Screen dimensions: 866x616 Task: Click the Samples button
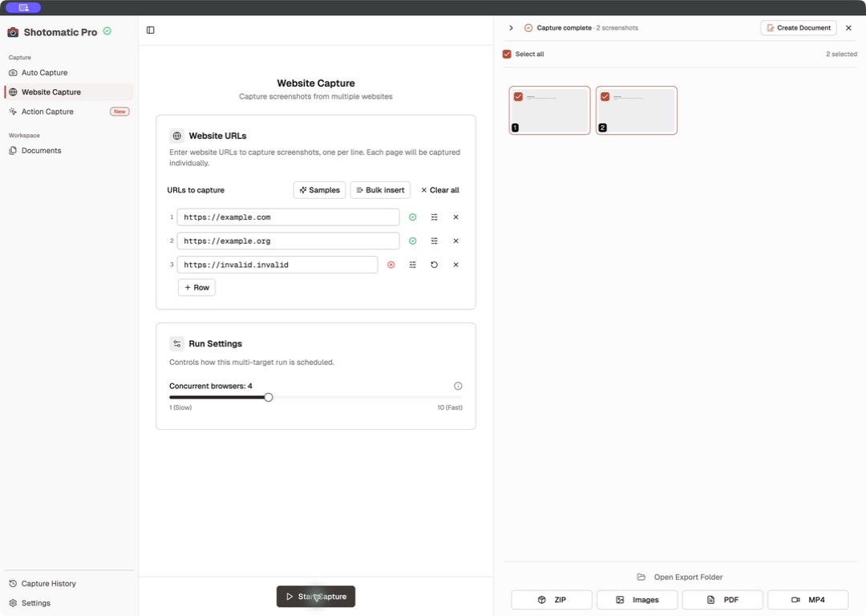(x=319, y=190)
